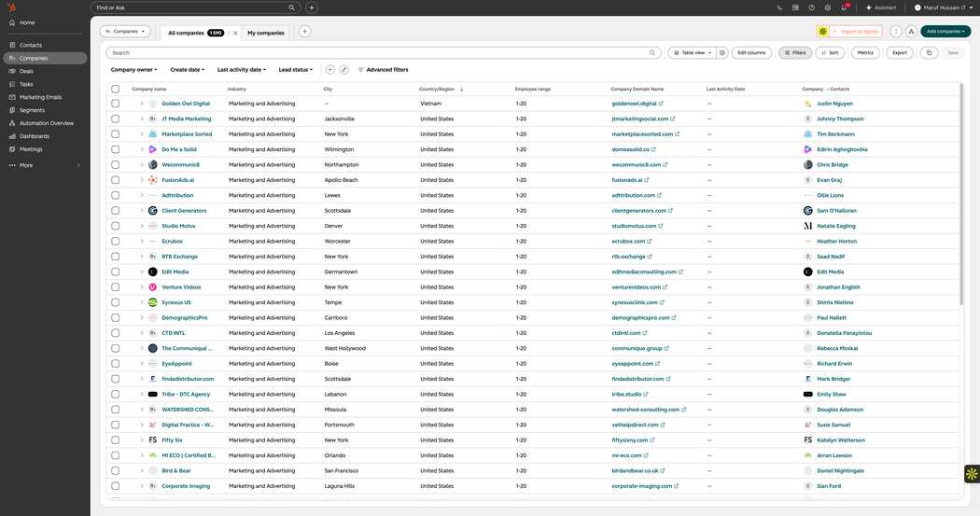This screenshot has width=980, height=516.
Task: Expand the More item in sidebar
Action: click(45, 165)
